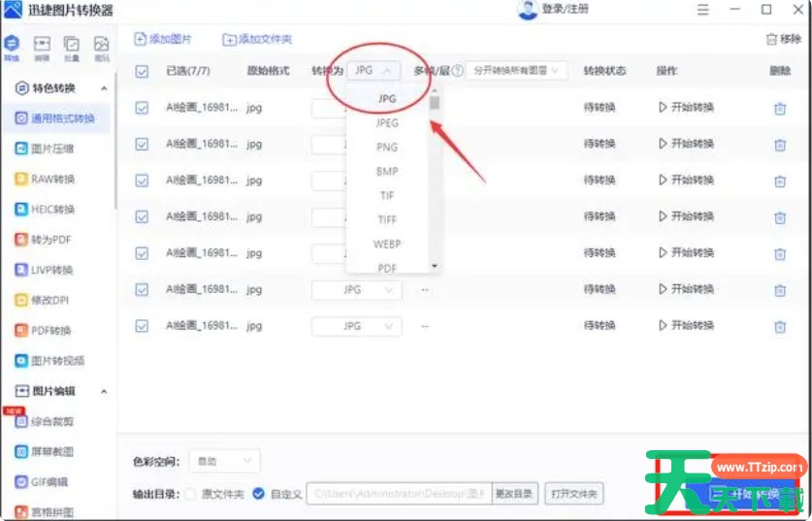Click the trash icon in the first file row
The width and height of the screenshot is (812, 521).
(x=779, y=108)
